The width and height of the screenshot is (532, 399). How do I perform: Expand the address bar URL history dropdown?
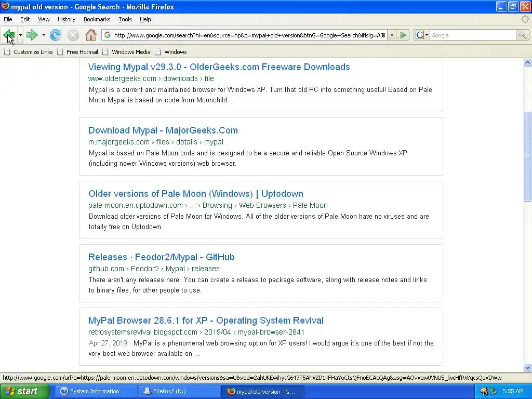392,35
